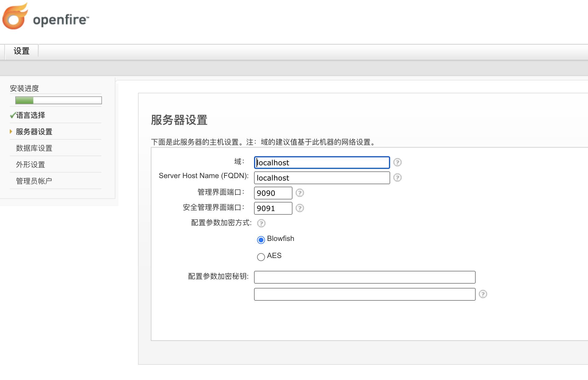Open help icon beside encryption key confirmation field
The height and width of the screenshot is (380, 588).
click(x=483, y=294)
